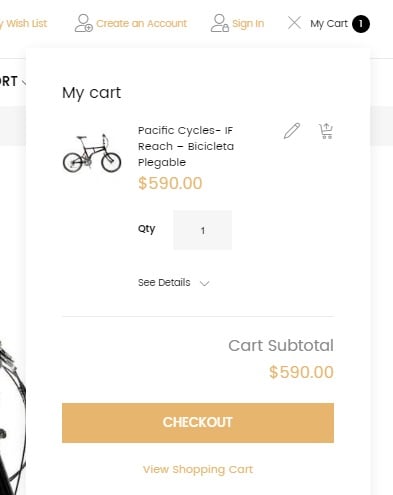Click the Cart Subtotal amount
Image resolution: width=393 pixels, height=495 pixels.
coord(301,372)
